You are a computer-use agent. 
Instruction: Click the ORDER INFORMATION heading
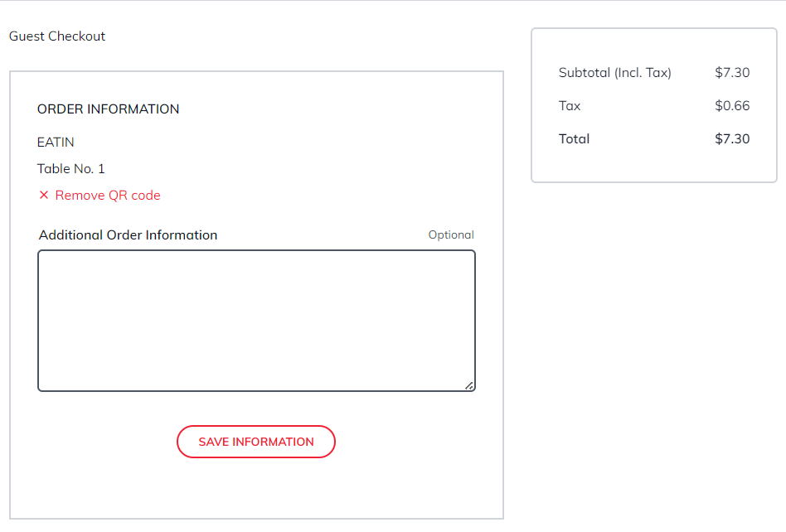click(108, 109)
